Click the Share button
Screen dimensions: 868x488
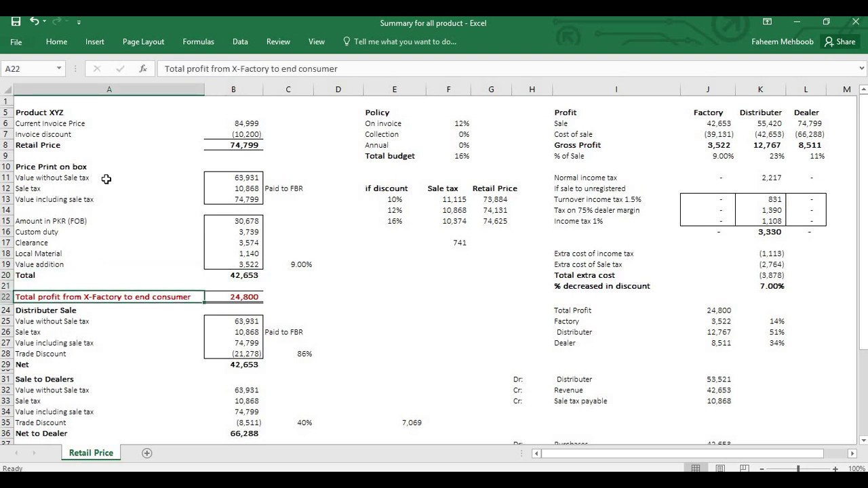pos(840,41)
